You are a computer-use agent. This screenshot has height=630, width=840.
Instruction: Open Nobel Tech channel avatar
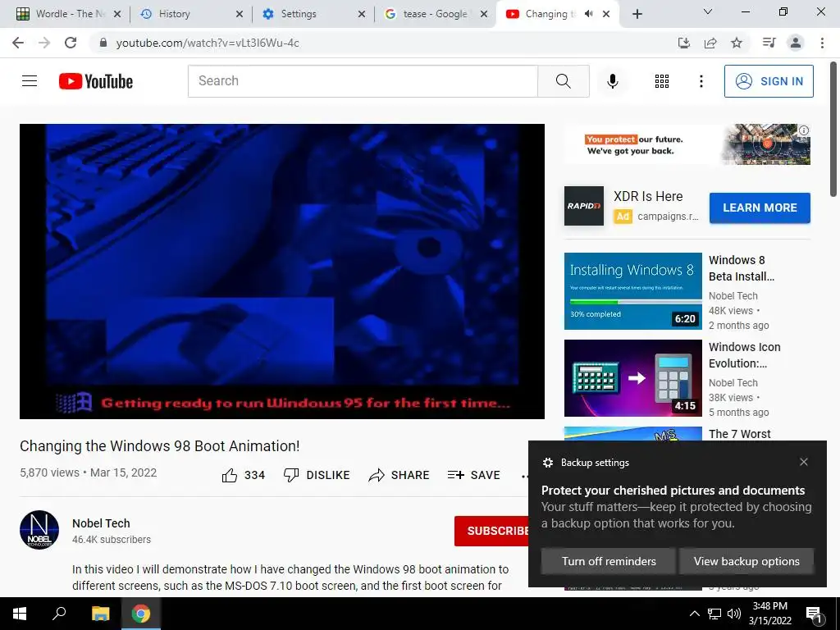tap(39, 529)
